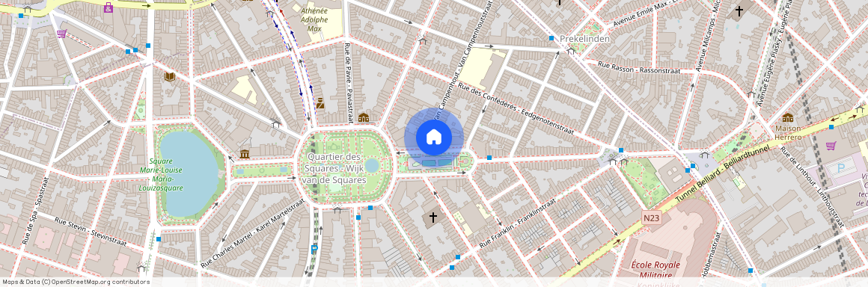
Task: Click the blue home location marker
Action: pyautogui.click(x=433, y=137)
